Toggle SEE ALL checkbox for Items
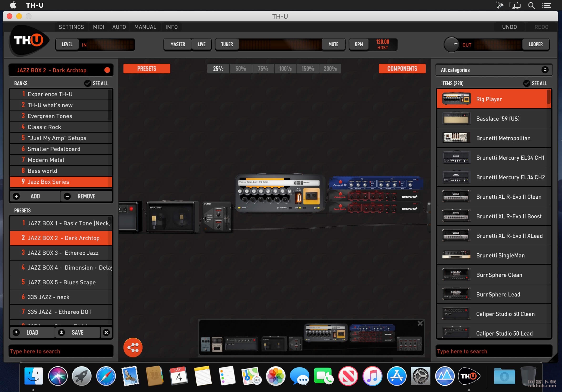The height and width of the screenshot is (392, 562). click(526, 83)
